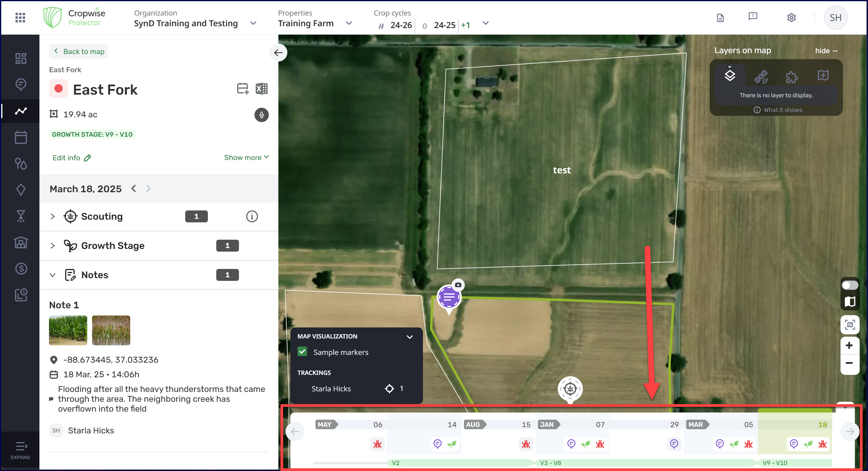868x471 pixels.
Task: Collapse the Map Visualization panel
Action: click(x=410, y=337)
